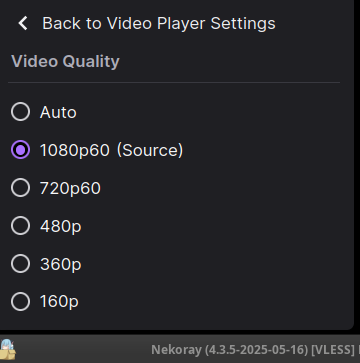The width and height of the screenshot is (360, 363).
Task: Click the back chevron arrow icon
Action: [x=23, y=23]
